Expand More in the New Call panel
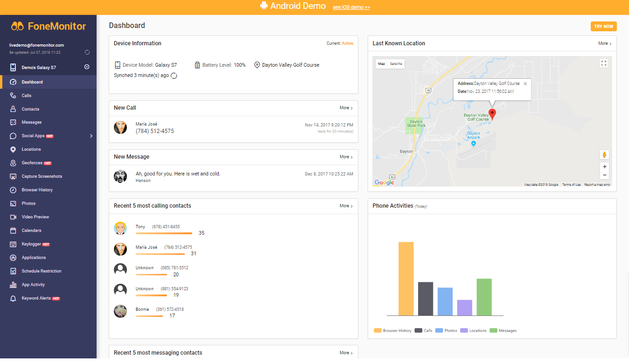Screen dimensions: 629x364 tap(346, 108)
